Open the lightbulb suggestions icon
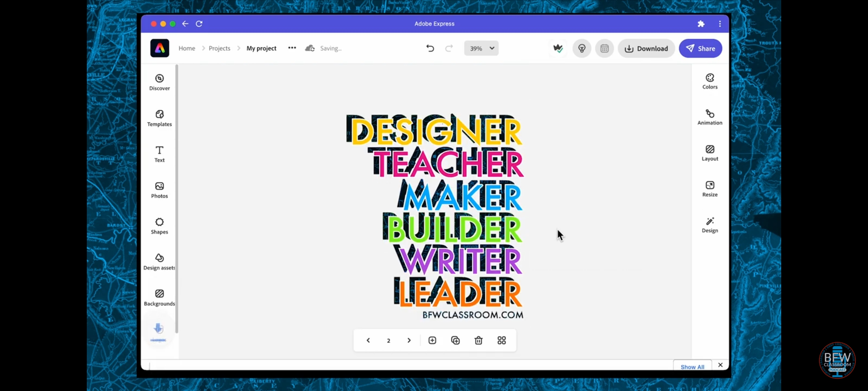This screenshot has height=391, width=868. click(582, 48)
